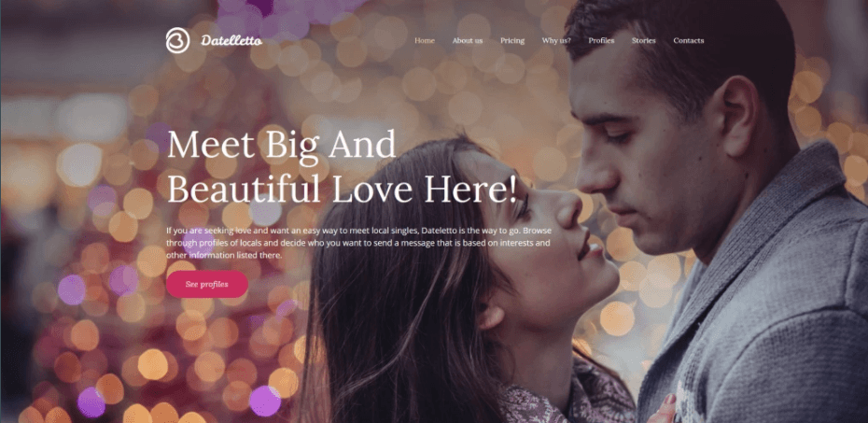Click the 'Beautiful Love Here!' headline line
868x423 pixels.
343,190
